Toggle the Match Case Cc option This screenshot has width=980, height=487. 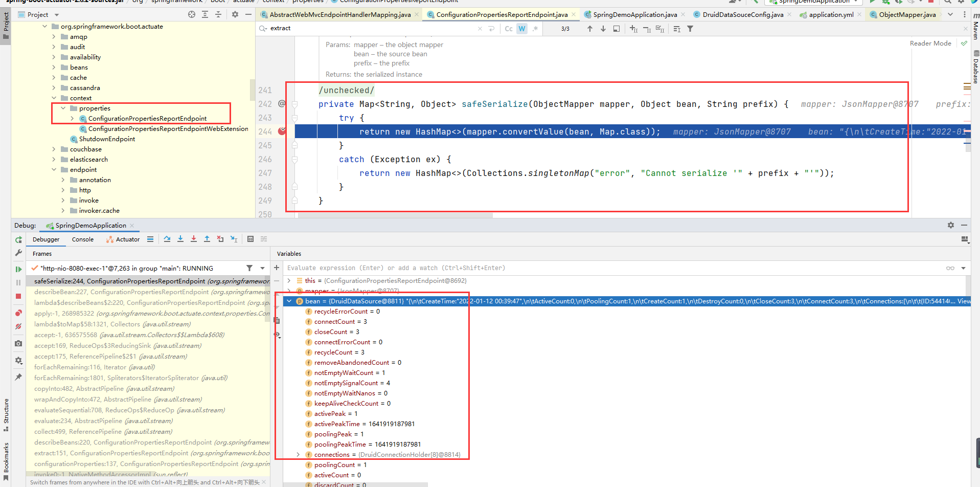509,29
